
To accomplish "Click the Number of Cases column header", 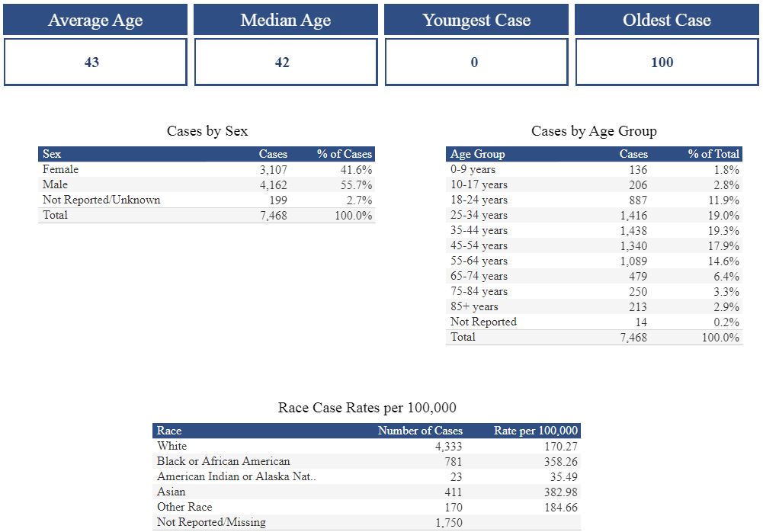I will click(x=420, y=431).
